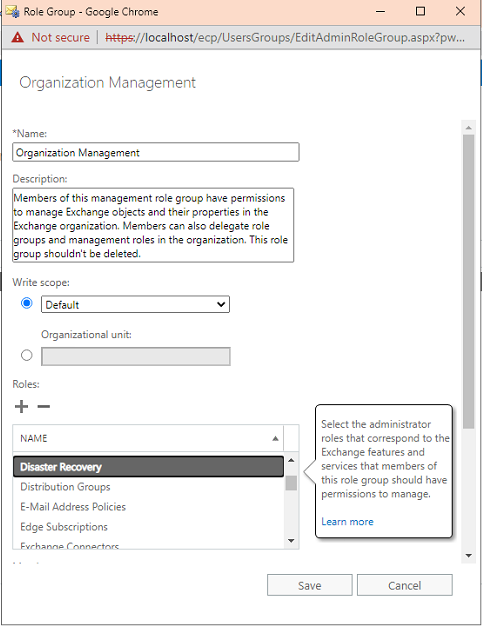Image resolution: width=482 pixels, height=626 pixels.
Task: Add a role with the plus icon
Action: pos(22,406)
